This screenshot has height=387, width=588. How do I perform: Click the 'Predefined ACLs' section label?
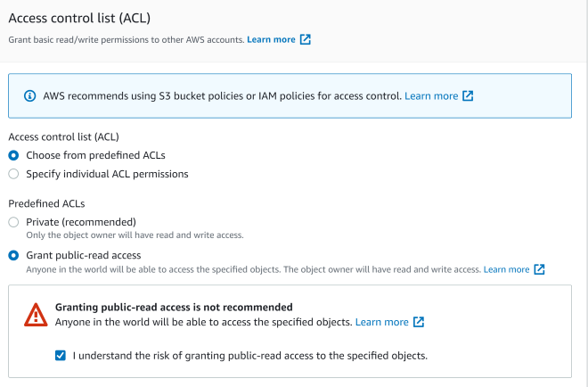coord(46,203)
